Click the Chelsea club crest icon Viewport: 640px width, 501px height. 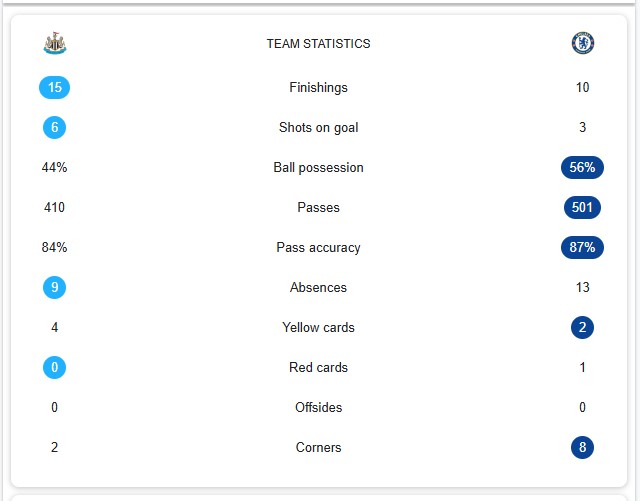click(x=582, y=43)
